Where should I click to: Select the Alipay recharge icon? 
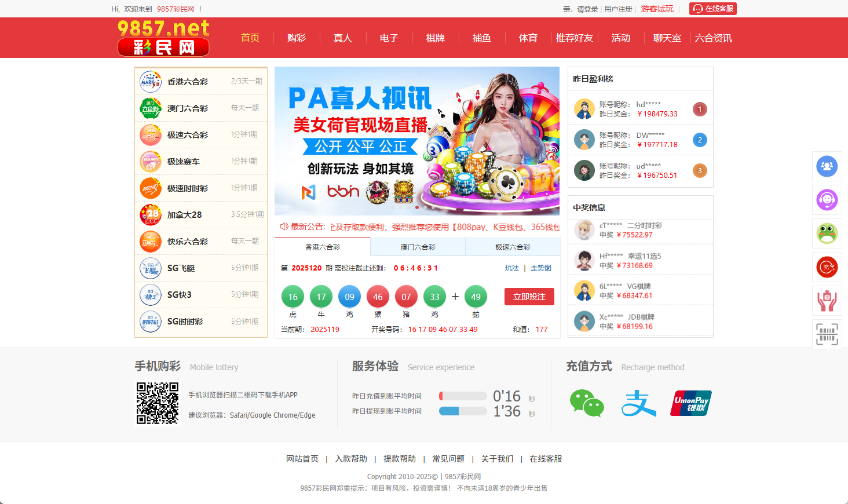point(638,403)
